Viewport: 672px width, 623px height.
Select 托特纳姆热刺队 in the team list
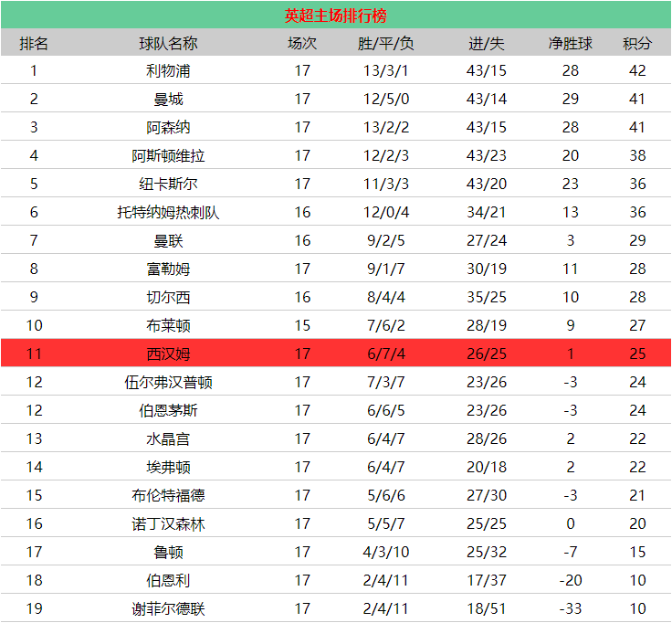click(168, 212)
